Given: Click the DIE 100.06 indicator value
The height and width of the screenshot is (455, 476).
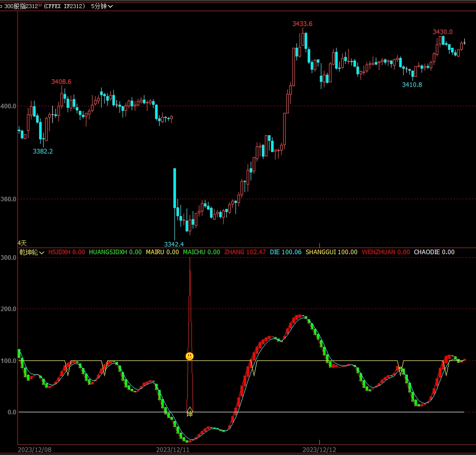Looking at the screenshot, I should tap(286, 252).
